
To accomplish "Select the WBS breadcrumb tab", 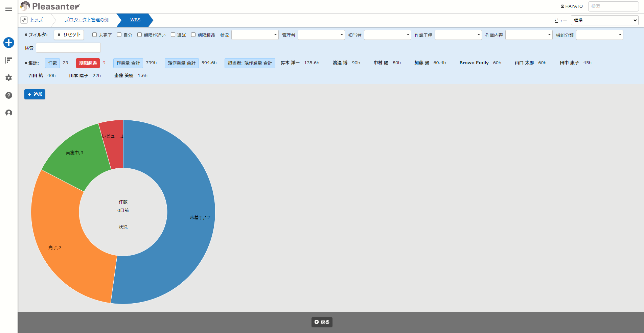I will 135,20.
